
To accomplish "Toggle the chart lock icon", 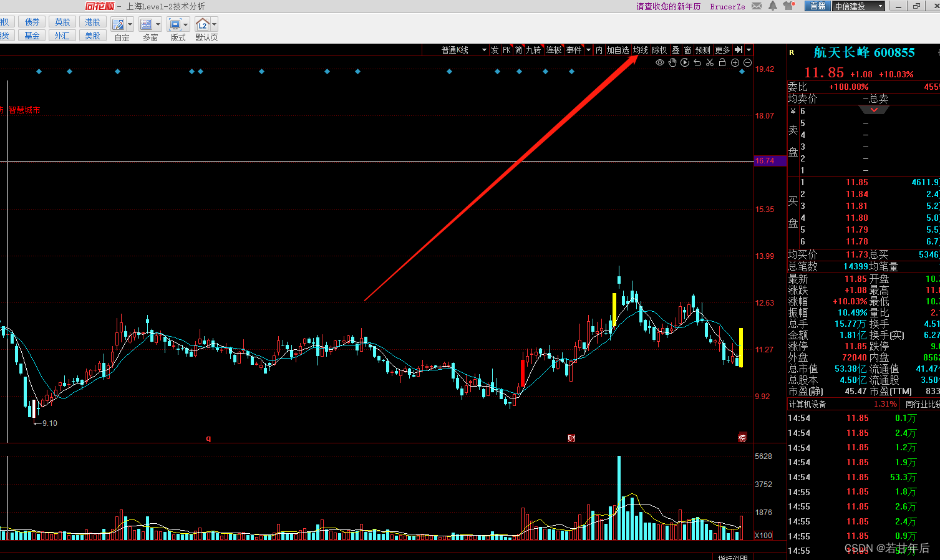I will point(722,63).
